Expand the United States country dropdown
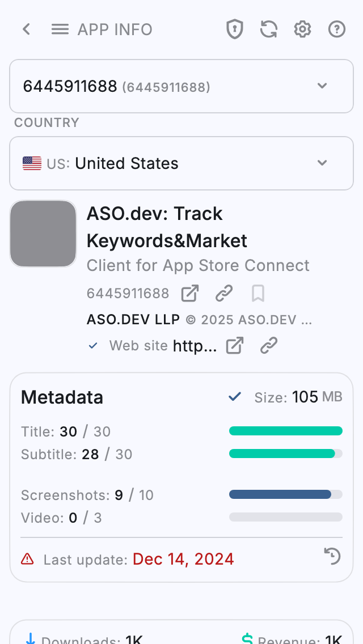 tap(181, 163)
